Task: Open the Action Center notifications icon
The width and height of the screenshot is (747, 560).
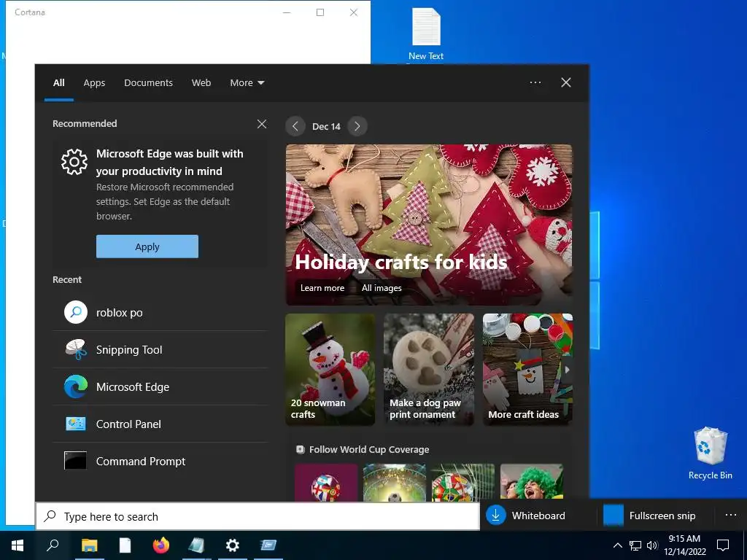Action: click(x=723, y=545)
